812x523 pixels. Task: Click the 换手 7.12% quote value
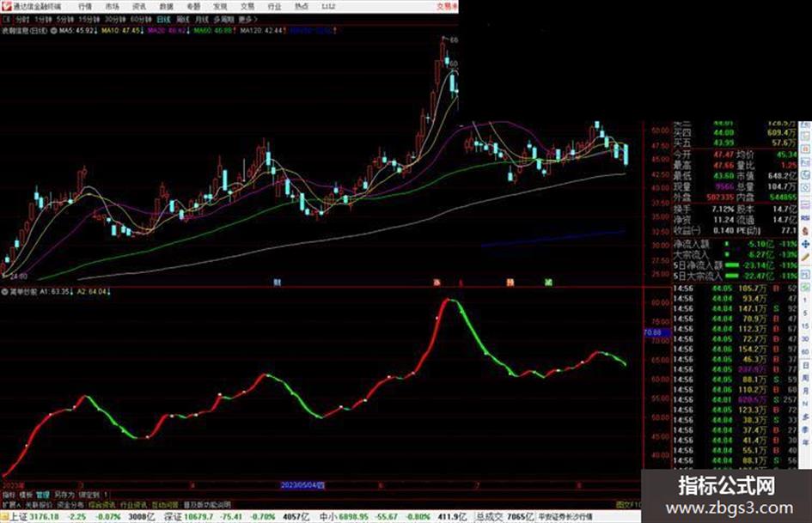coord(723,209)
